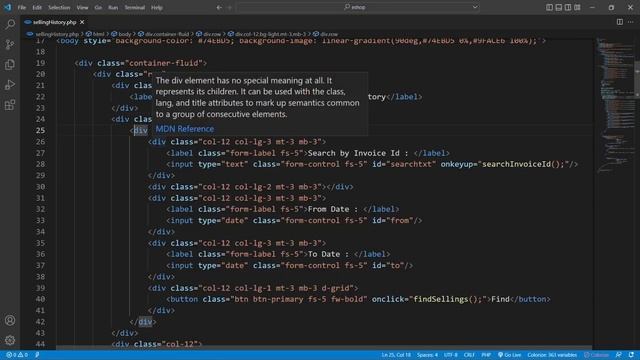
Task: Follow the MDN Reference link in tooltip
Action: pos(184,129)
